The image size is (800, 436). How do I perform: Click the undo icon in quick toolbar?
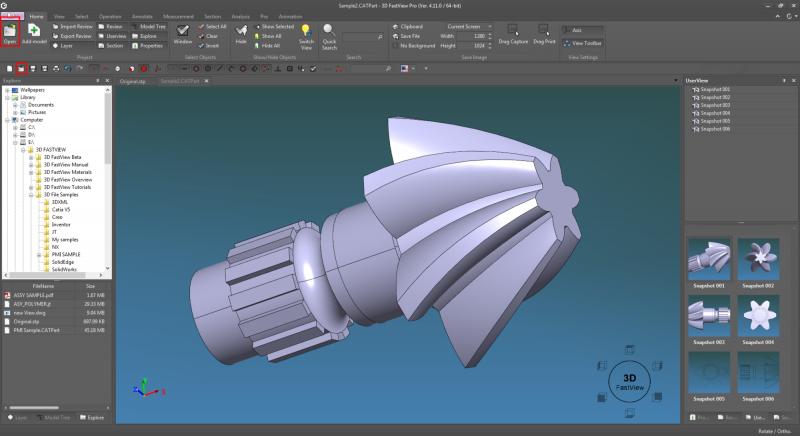(68, 68)
